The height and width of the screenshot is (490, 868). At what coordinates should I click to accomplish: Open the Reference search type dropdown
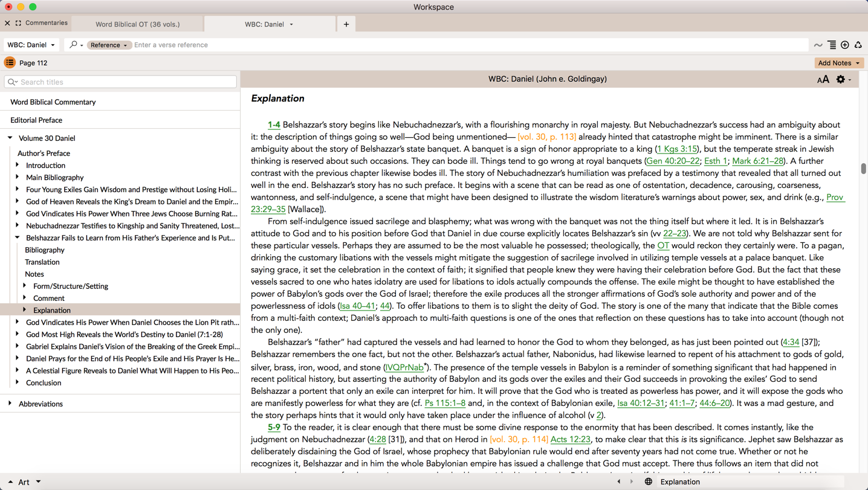pyautogui.click(x=109, y=45)
